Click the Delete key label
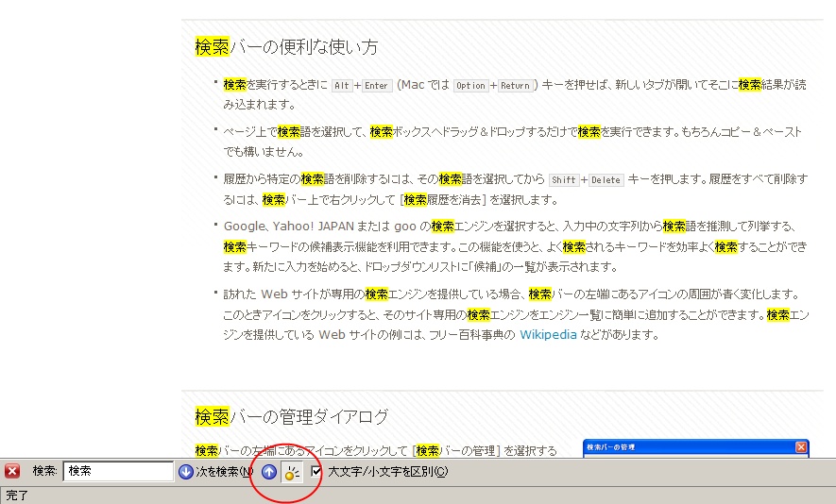 [x=606, y=180]
